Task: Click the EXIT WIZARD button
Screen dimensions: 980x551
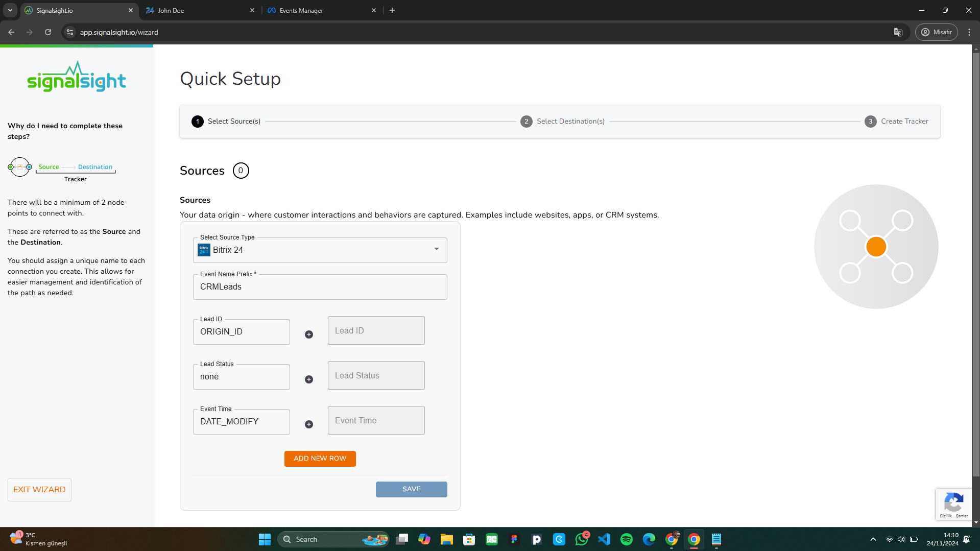Action: pos(39,490)
